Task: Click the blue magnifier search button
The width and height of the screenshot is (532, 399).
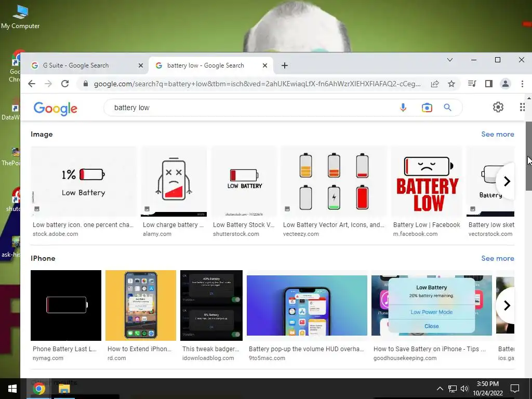Action: 447,108
